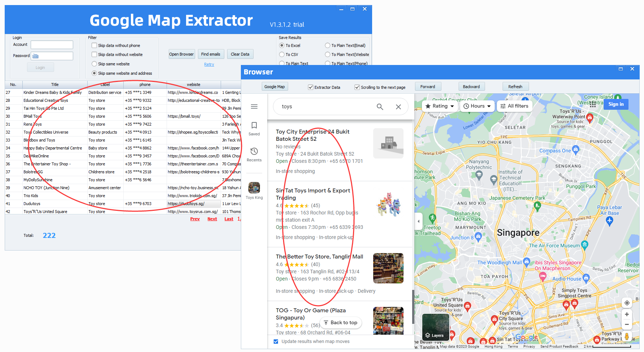Clear the toys search with X icon
The height and width of the screenshot is (352, 644).
(398, 107)
